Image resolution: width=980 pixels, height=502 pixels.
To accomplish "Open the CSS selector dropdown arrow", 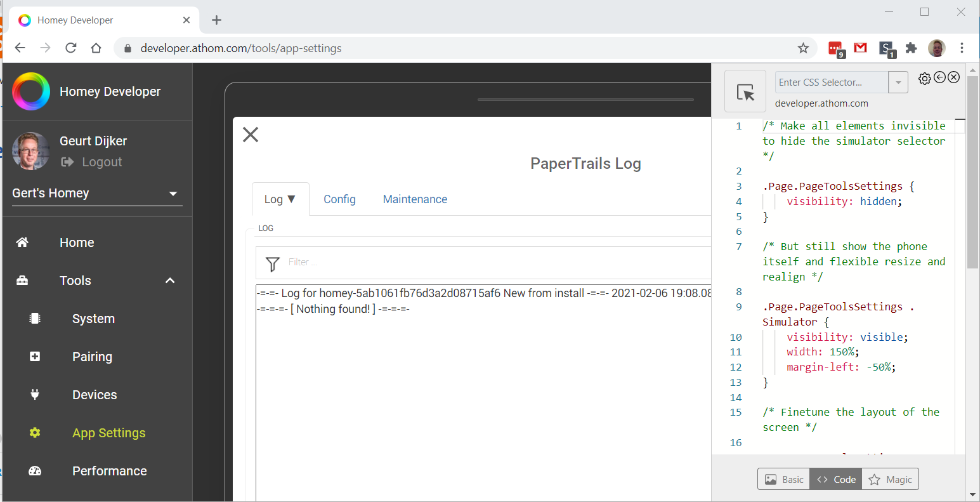I will tap(898, 83).
